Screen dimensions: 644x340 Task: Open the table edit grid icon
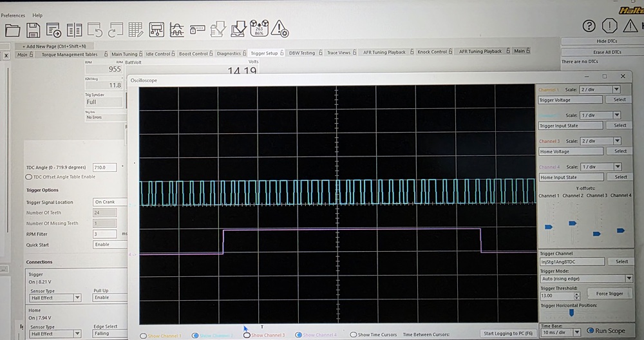tap(136, 30)
